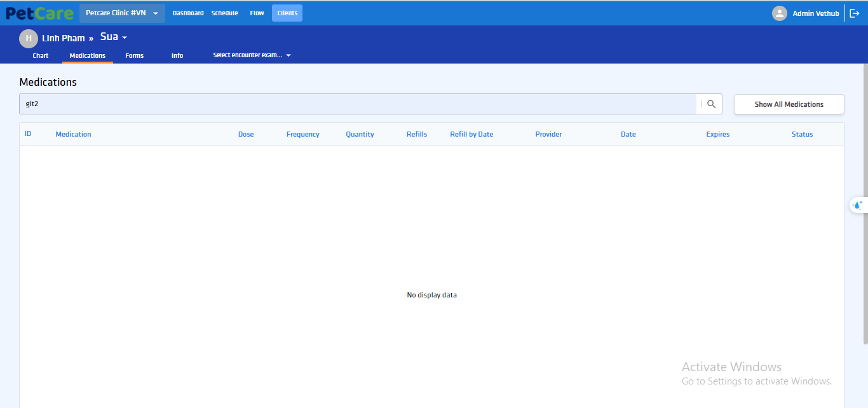Click the Expires column header
The height and width of the screenshot is (408, 868).
[x=718, y=134]
